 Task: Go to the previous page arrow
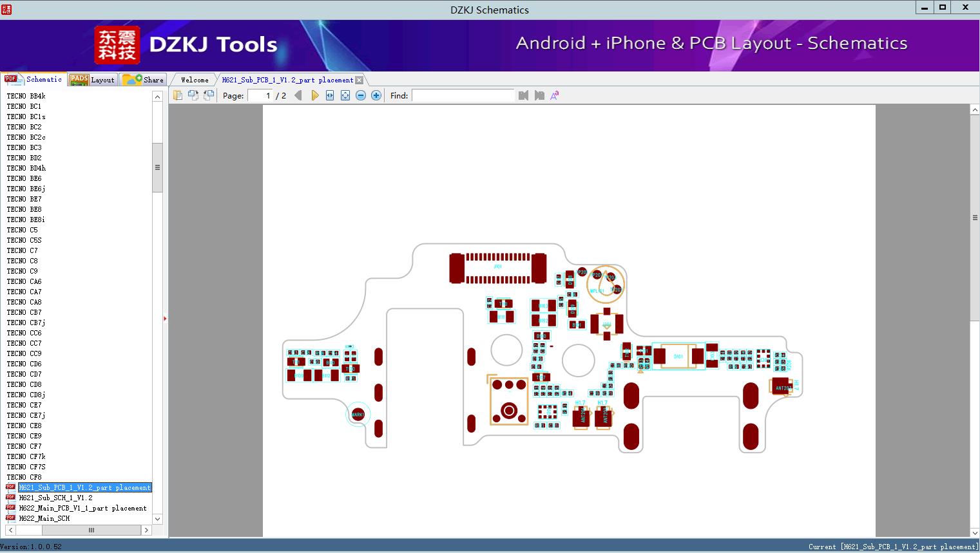pyautogui.click(x=298, y=95)
